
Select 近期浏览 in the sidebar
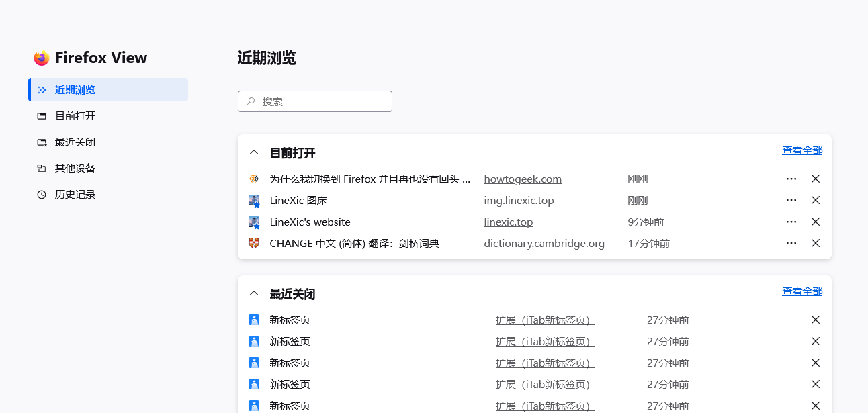pyautogui.click(x=75, y=90)
